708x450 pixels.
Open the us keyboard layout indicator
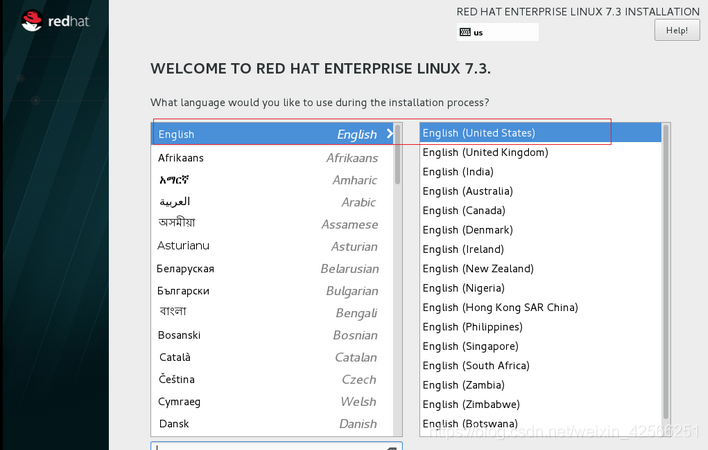498,32
